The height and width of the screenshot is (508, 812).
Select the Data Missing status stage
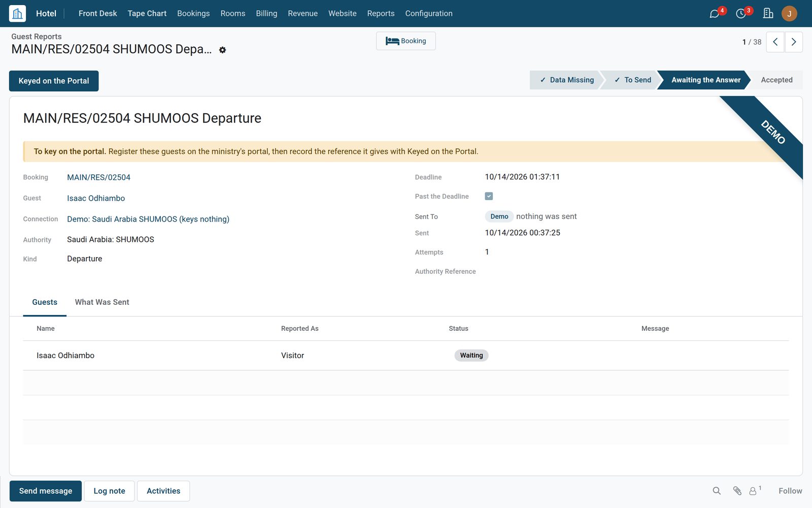[x=566, y=80]
